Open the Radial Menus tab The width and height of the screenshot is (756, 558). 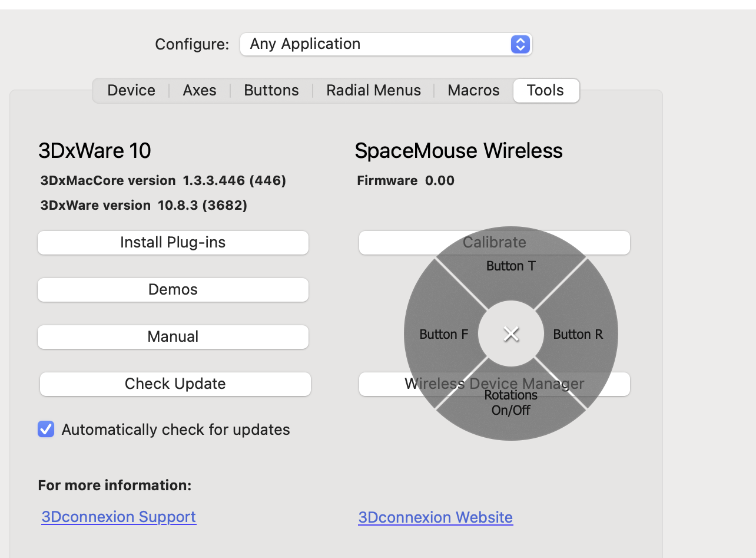click(x=373, y=90)
